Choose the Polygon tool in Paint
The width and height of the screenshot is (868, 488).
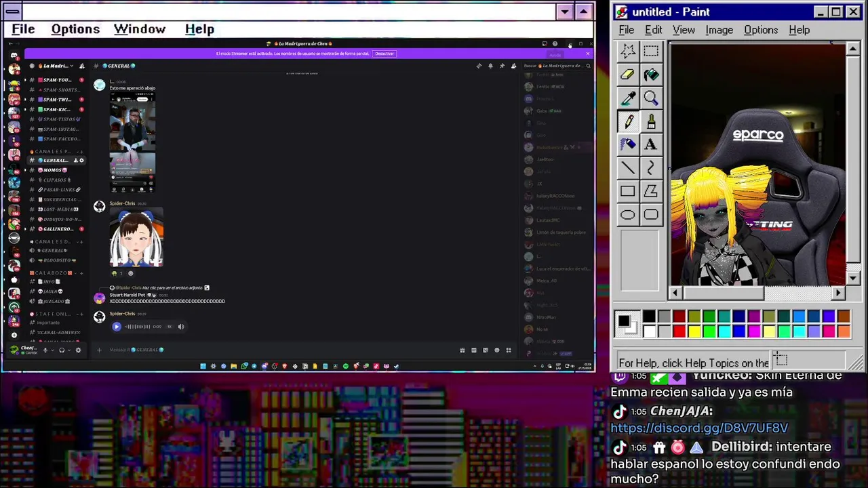(x=651, y=191)
